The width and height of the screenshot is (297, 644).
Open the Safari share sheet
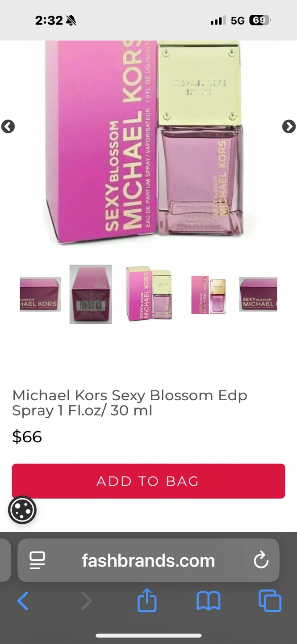(147, 600)
